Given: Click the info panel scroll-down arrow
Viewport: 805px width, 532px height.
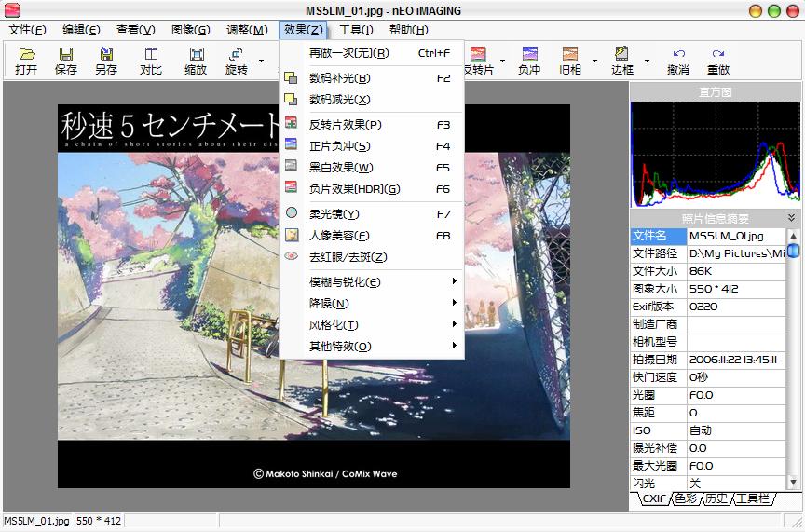Looking at the screenshot, I should [793, 483].
